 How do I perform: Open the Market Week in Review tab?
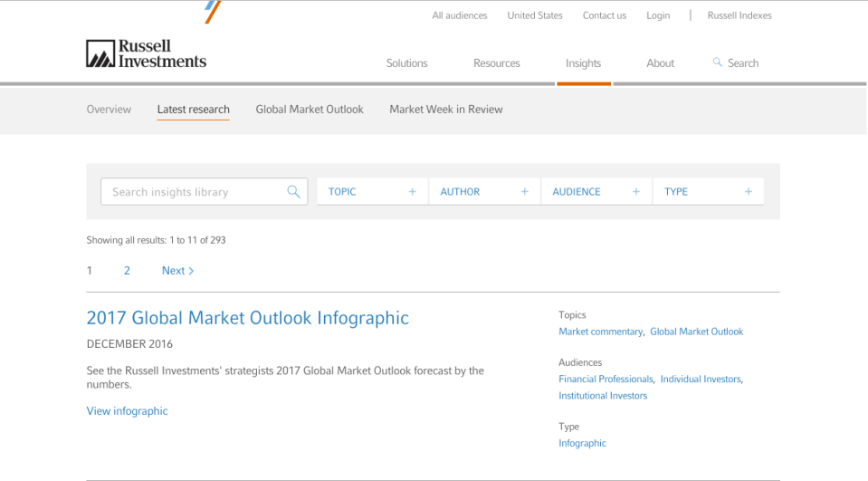coord(445,110)
